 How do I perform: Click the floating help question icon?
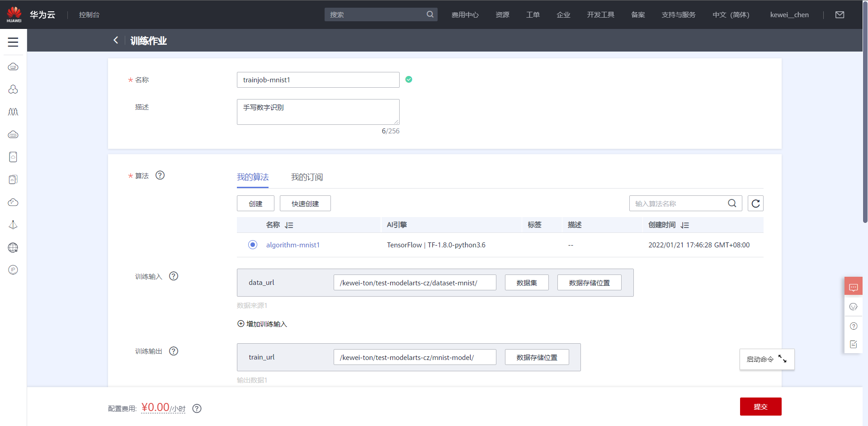point(854,326)
